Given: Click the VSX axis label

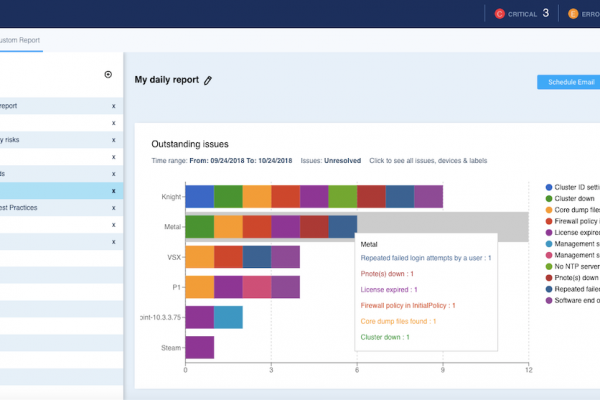Looking at the screenshot, I should point(174,257).
